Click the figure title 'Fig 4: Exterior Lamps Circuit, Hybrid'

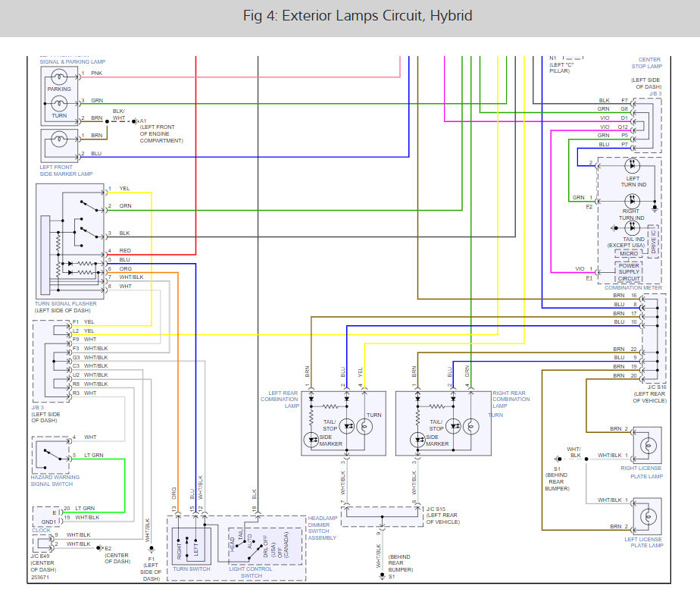pos(357,16)
